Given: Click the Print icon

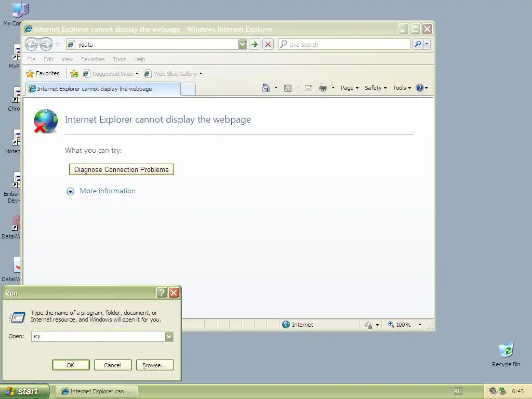Looking at the screenshot, I should pyautogui.click(x=323, y=88).
